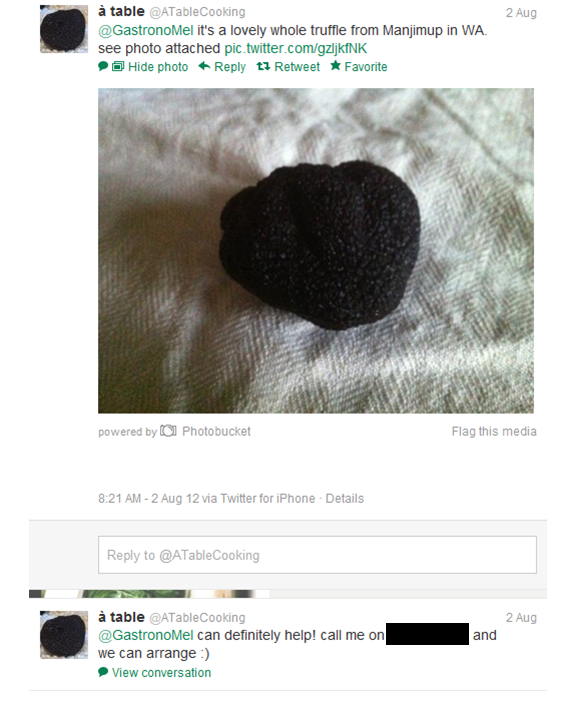Click the speech bubble icon beside View conversation
The width and height of the screenshot is (583, 703).
point(103,672)
